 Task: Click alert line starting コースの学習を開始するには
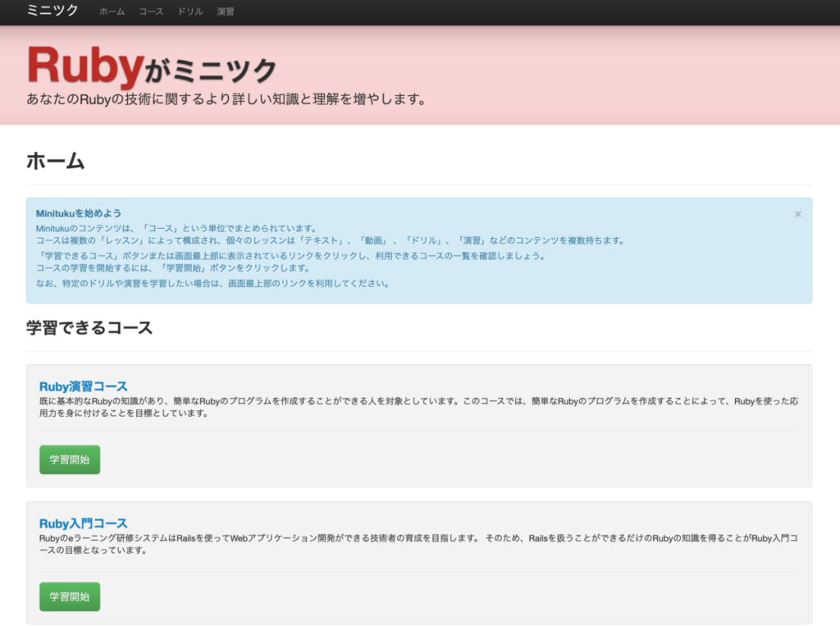173,267
